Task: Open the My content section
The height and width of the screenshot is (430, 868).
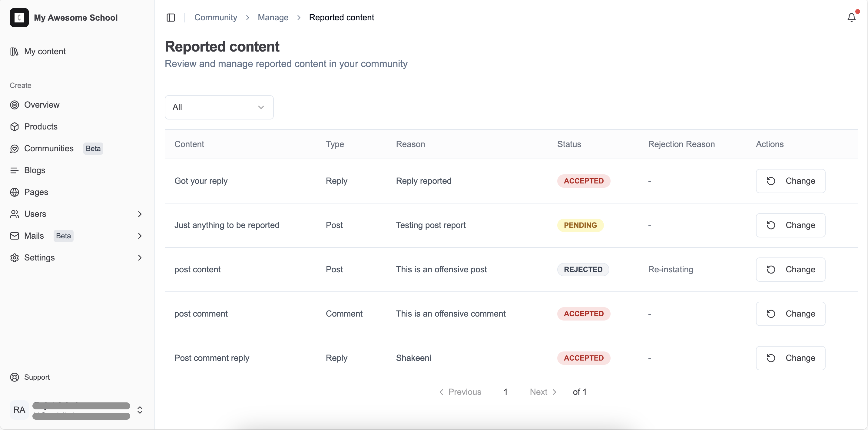Action: click(x=45, y=51)
